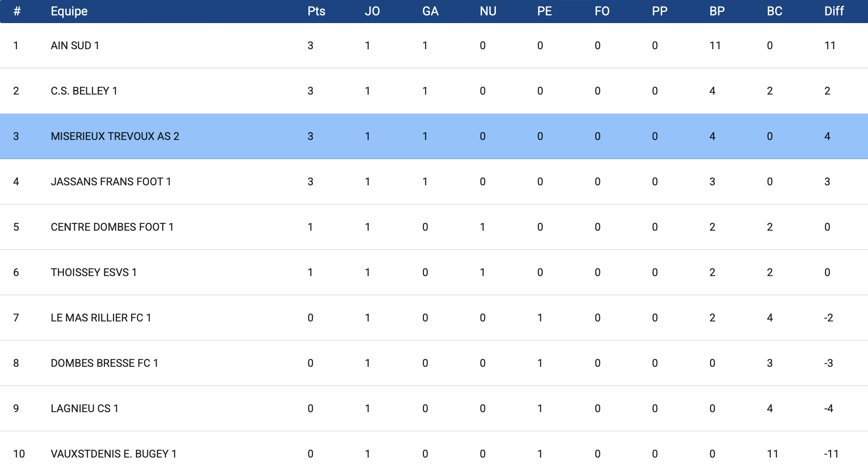Open DOMBES BRESSE FC 1 team

104,363
